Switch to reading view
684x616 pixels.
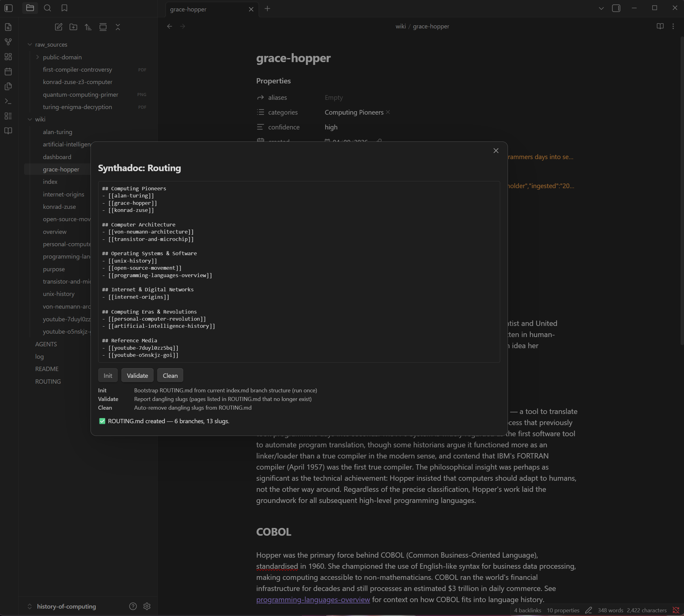pos(660,26)
